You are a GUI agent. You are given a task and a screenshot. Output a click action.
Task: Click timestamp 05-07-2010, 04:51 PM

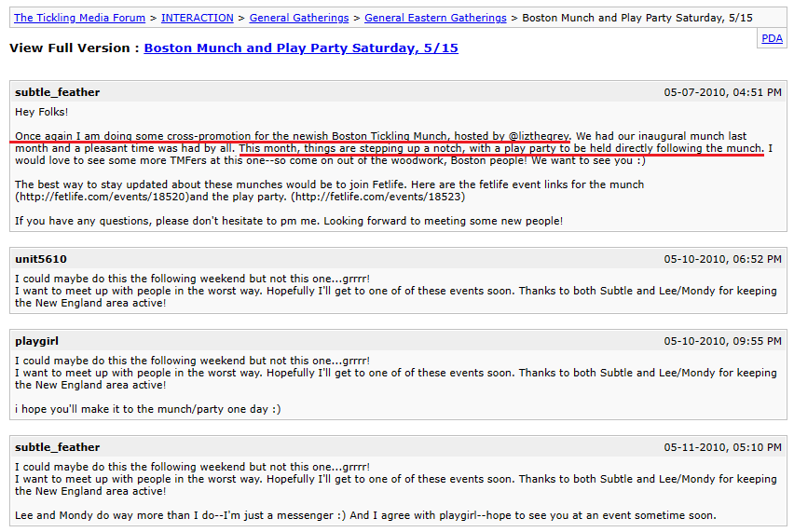click(x=722, y=92)
